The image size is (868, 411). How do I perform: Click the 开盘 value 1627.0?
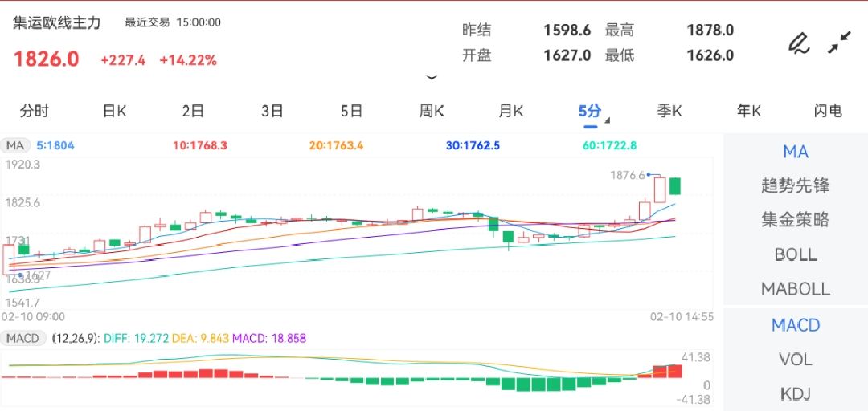[567, 55]
